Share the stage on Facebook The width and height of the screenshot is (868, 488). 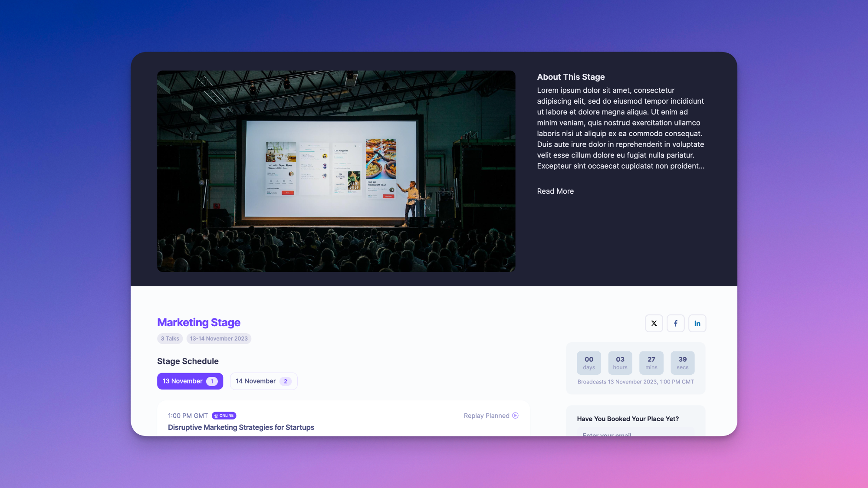click(675, 323)
